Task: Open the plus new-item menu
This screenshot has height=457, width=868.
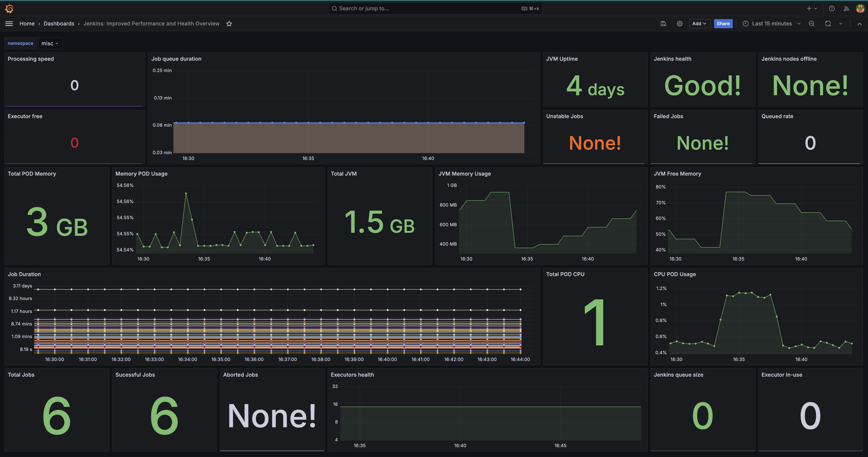Action: (812, 8)
